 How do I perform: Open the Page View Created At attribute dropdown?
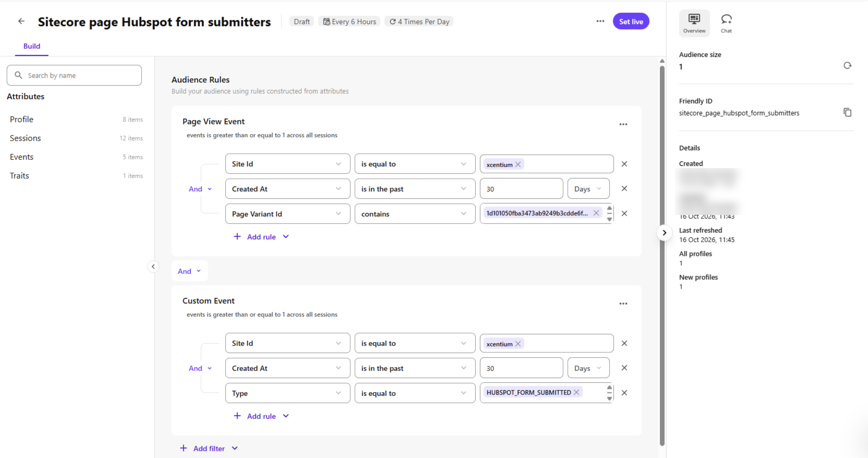click(287, 189)
